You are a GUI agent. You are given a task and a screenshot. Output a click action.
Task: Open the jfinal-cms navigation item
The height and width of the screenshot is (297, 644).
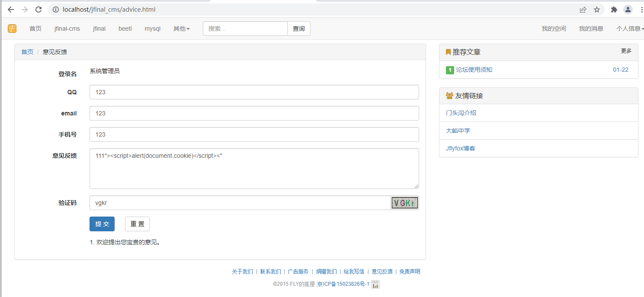click(67, 29)
